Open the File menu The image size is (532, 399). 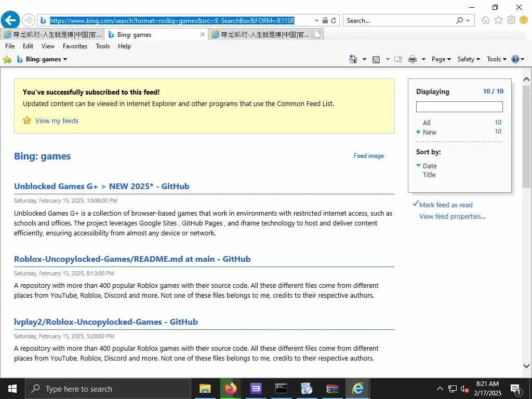(x=10, y=46)
